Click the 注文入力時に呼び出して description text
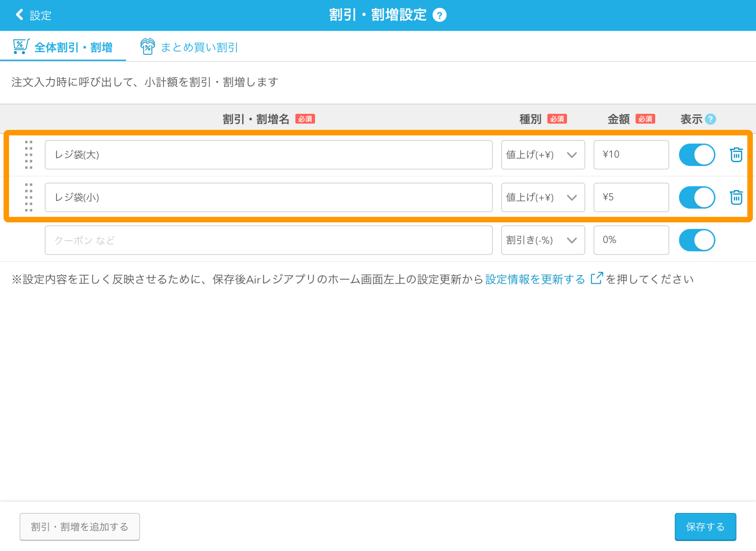Viewport: 756px width, 551px height. tap(145, 82)
